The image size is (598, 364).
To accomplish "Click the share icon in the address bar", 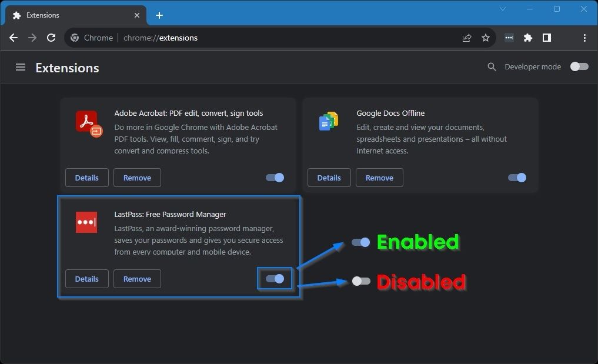I will 466,37.
